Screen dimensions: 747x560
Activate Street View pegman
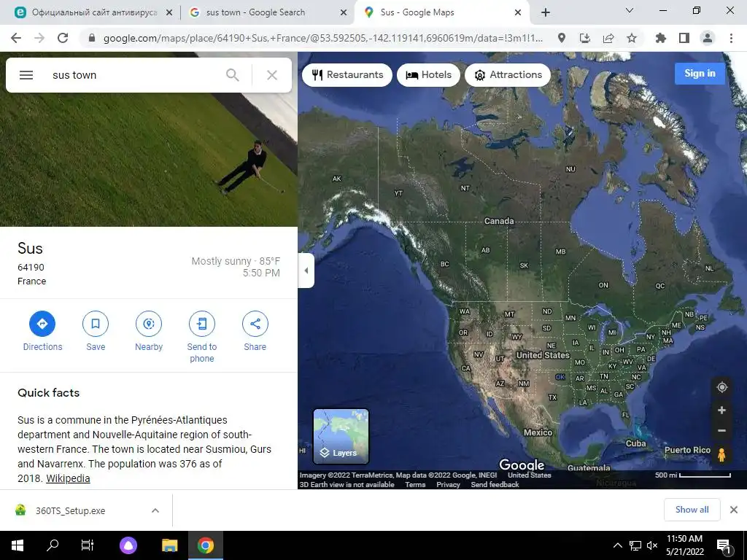tap(721, 455)
